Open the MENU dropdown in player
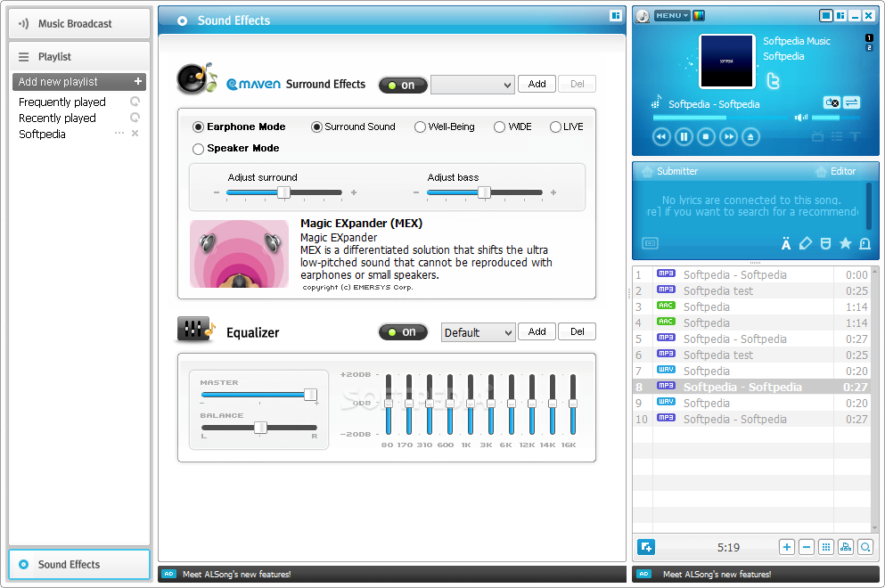The image size is (885, 588). point(672,16)
